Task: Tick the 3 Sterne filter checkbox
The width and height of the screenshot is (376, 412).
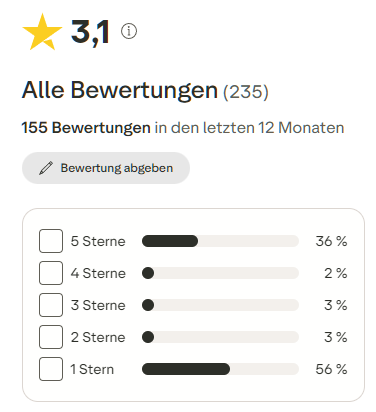Action: pyautogui.click(x=51, y=305)
